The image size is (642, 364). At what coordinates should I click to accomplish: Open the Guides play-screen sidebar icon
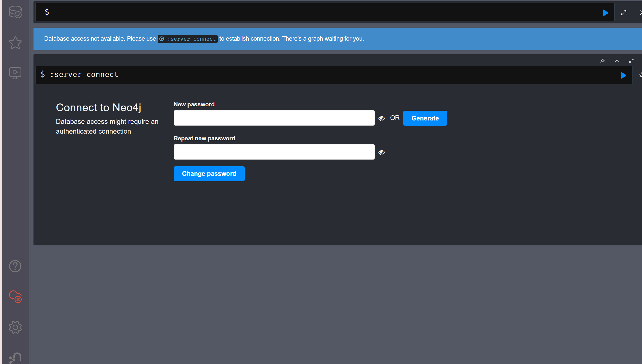pos(15,73)
